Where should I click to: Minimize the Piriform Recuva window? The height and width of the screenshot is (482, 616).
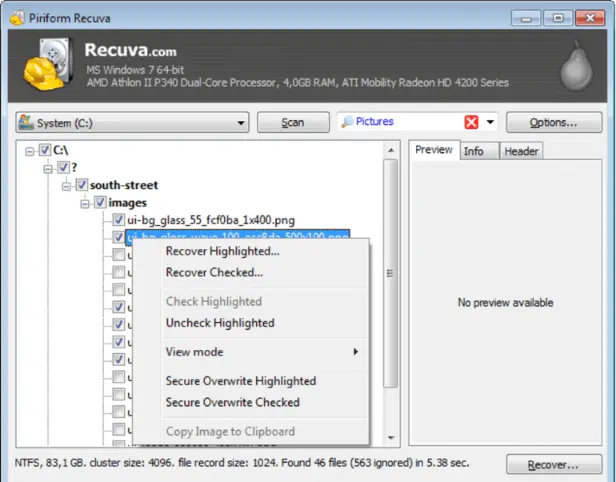(526, 18)
